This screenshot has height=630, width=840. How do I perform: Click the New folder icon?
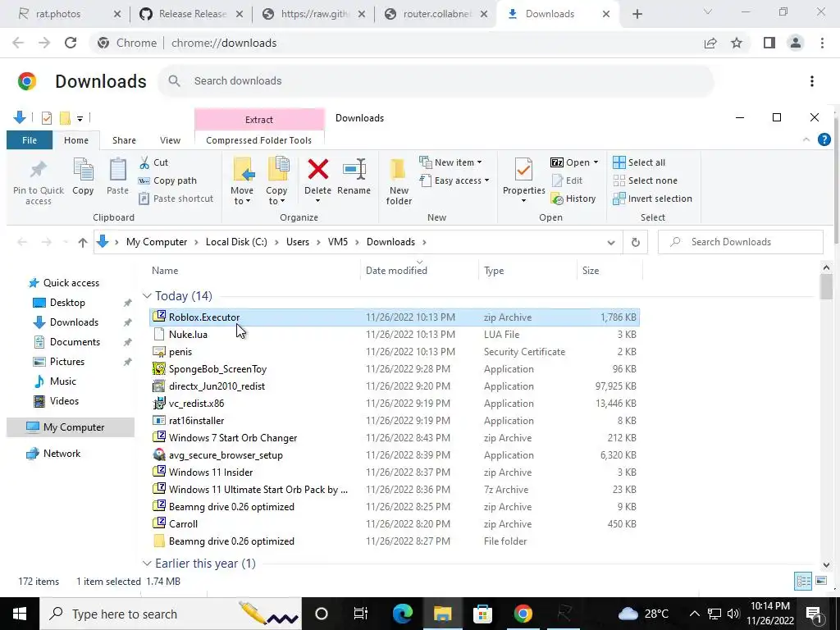(398, 169)
